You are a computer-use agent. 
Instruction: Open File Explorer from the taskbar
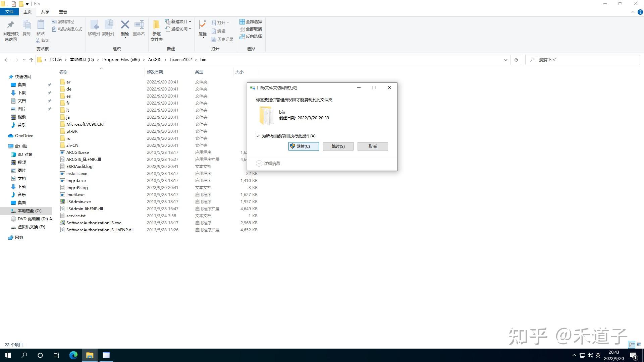pos(90,355)
